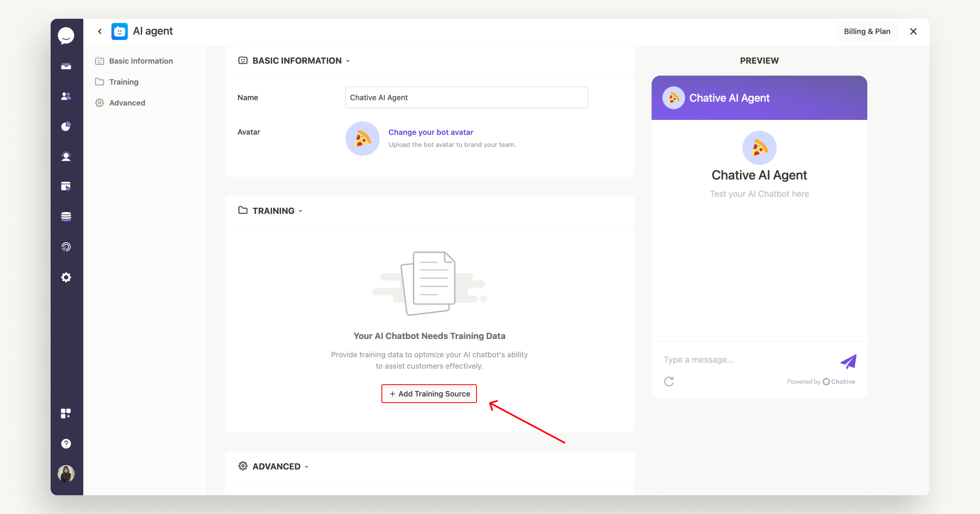Open the contacts people icon in the sidebar

point(66,96)
